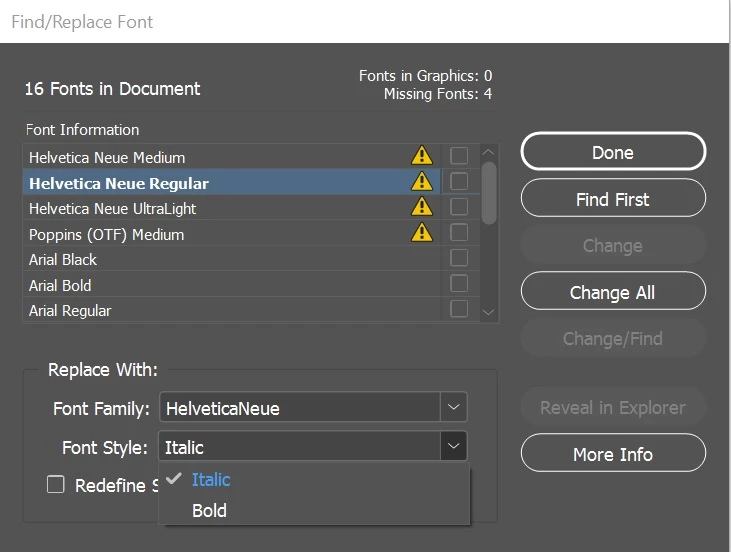
Task: Click warning icon beside Helvetica Neue Medium
Action: coord(422,156)
